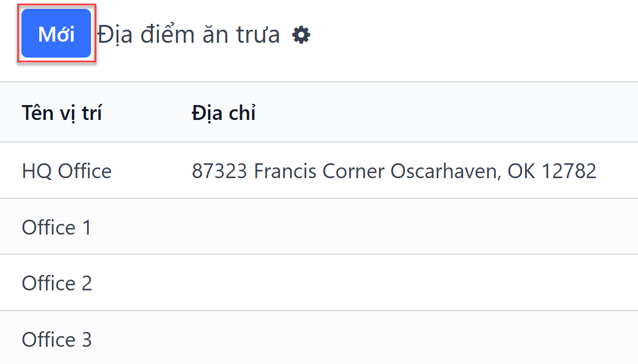This screenshot has height=364, width=638.
Task: Click the Địa điểm ăn trưa page title
Action: (x=189, y=34)
